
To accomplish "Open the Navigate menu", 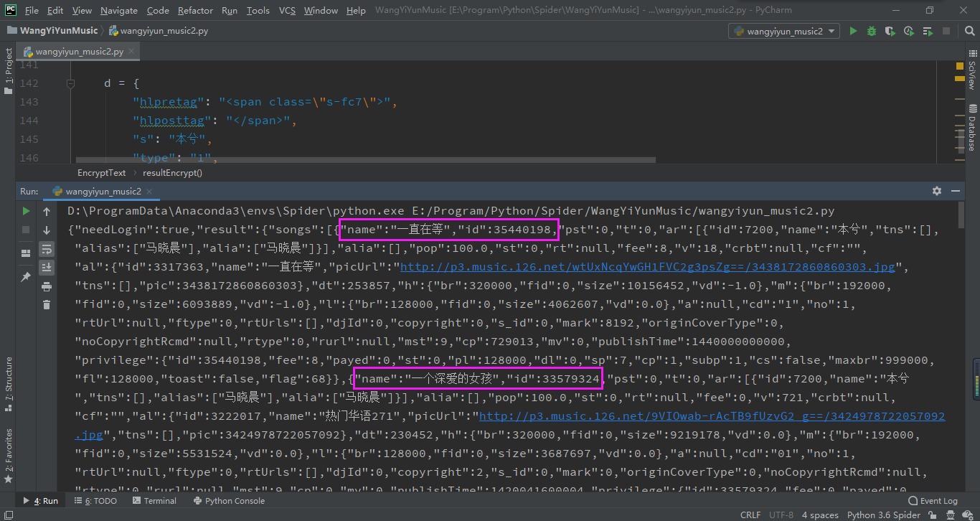I will [119, 10].
